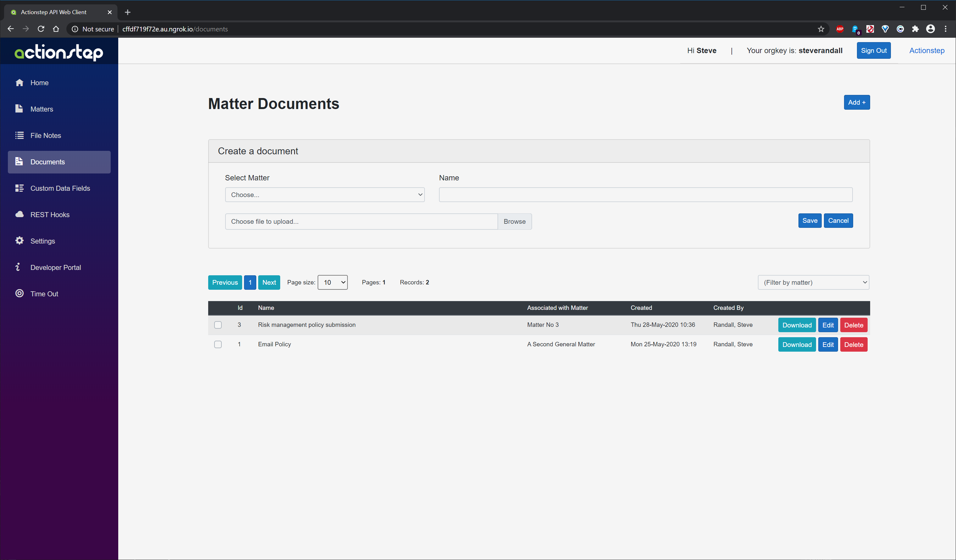The image size is (956, 560).
Task: Toggle checkbox for Email Policy row
Action: 218,344
